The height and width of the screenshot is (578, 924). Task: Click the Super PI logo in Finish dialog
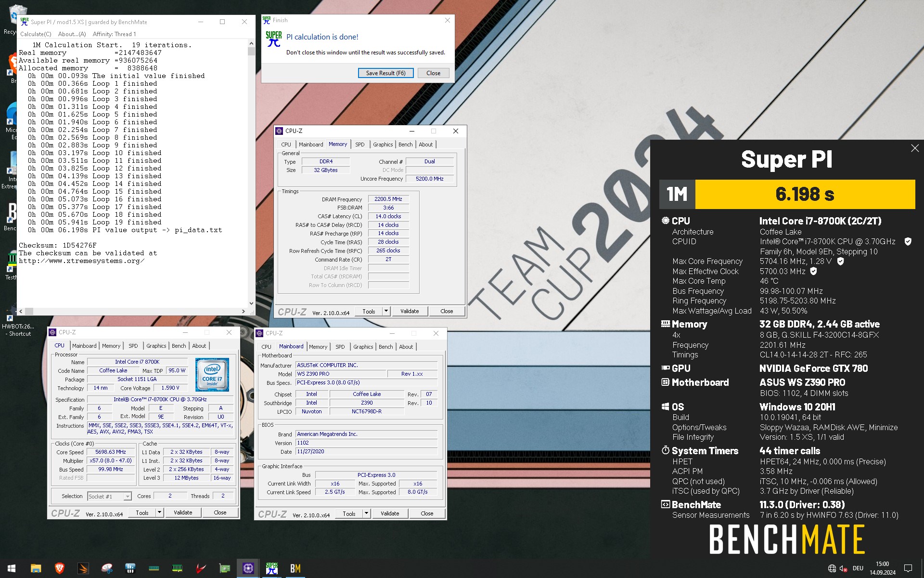[273, 39]
